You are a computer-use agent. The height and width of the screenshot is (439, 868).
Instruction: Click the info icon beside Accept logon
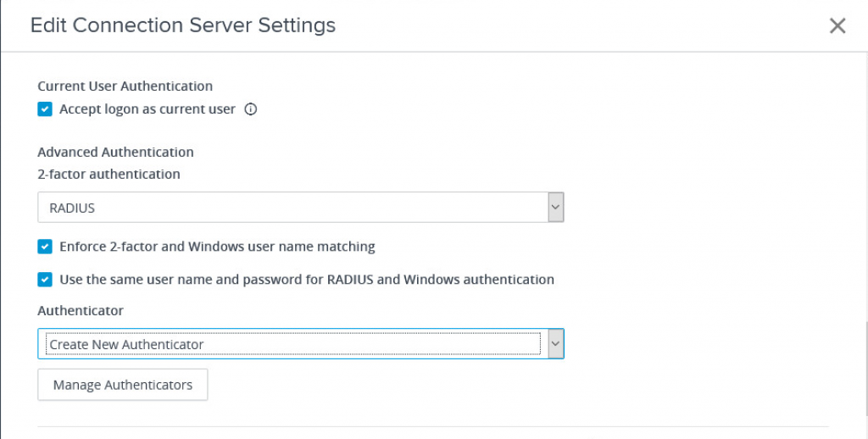coord(250,109)
